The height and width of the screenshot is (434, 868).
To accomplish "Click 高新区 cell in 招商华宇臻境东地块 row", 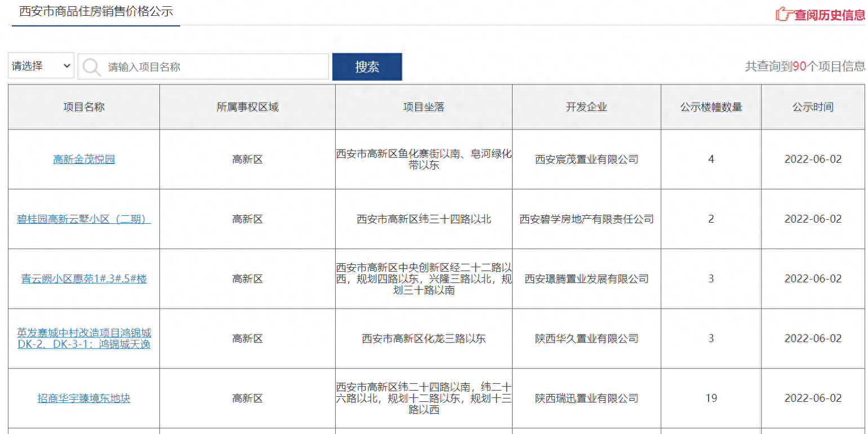I will point(247,398).
